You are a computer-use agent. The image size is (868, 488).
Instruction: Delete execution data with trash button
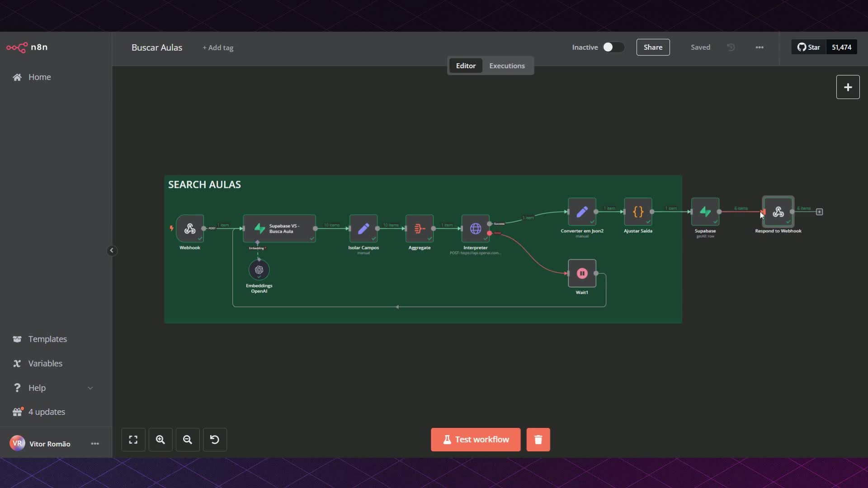(x=538, y=440)
